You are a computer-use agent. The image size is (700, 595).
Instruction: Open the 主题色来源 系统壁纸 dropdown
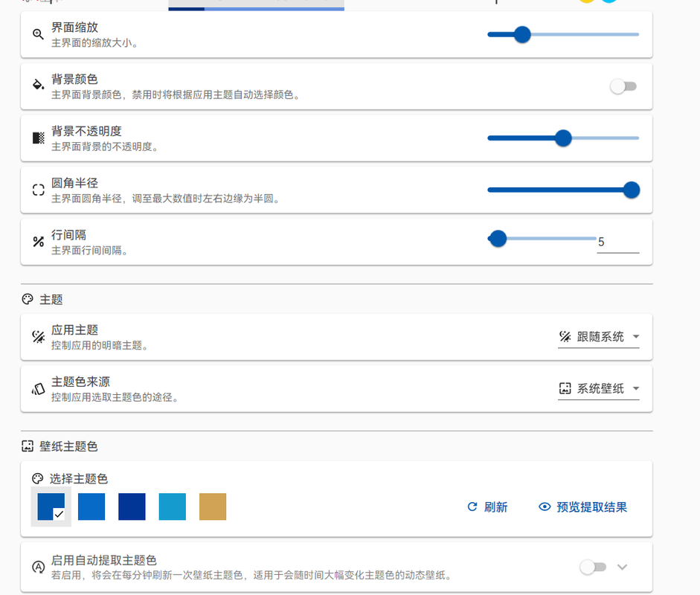598,389
